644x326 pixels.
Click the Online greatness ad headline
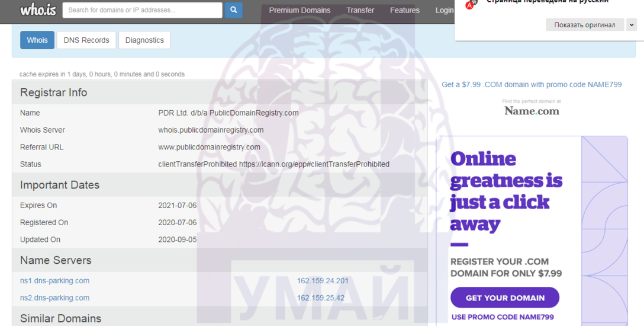tap(506, 191)
